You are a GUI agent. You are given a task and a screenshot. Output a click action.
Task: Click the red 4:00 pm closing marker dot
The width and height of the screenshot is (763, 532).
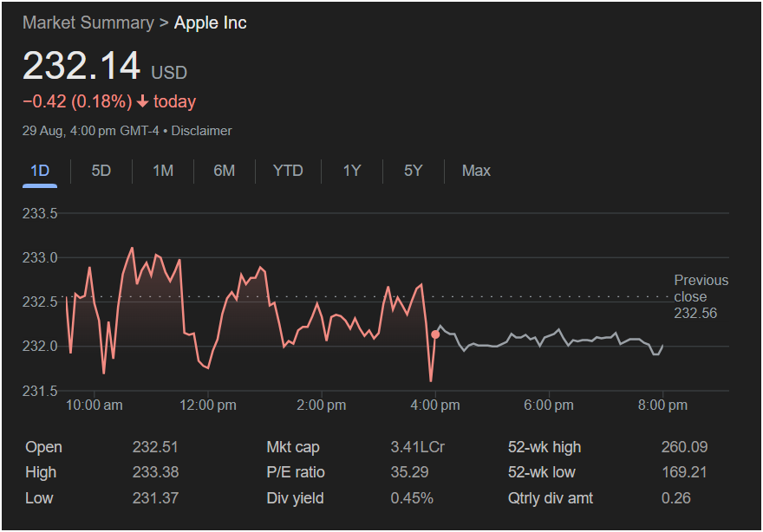point(435,334)
